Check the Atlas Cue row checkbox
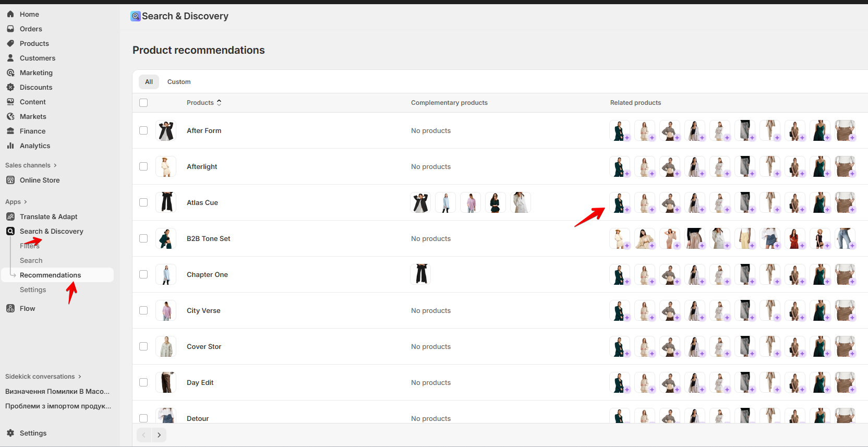This screenshot has height=447, width=868. coord(143,202)
